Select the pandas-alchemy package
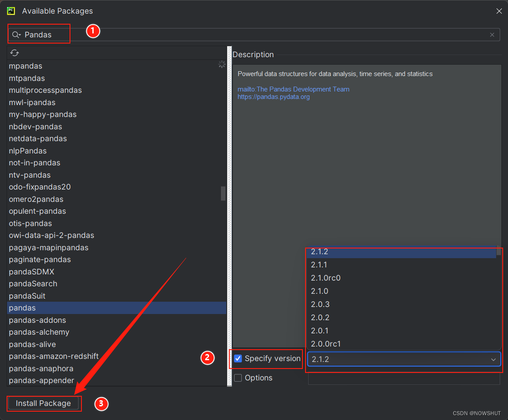The height and width of the screenshot is (420, 508). click(117, 332)
